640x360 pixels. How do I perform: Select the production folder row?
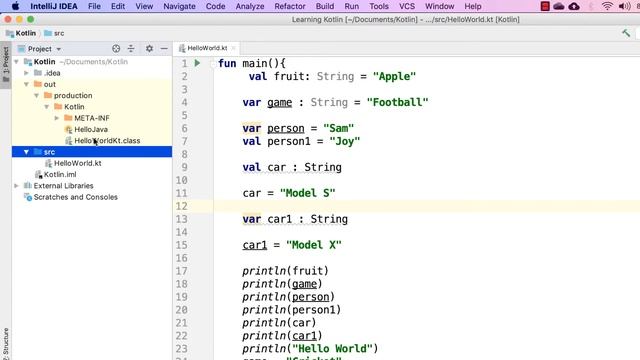tap(92, 96)
